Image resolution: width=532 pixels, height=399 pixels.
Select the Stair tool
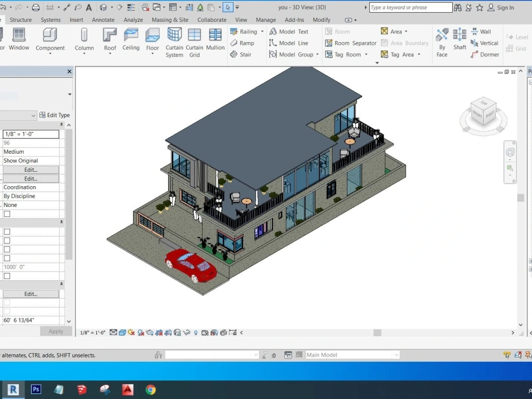245,54
